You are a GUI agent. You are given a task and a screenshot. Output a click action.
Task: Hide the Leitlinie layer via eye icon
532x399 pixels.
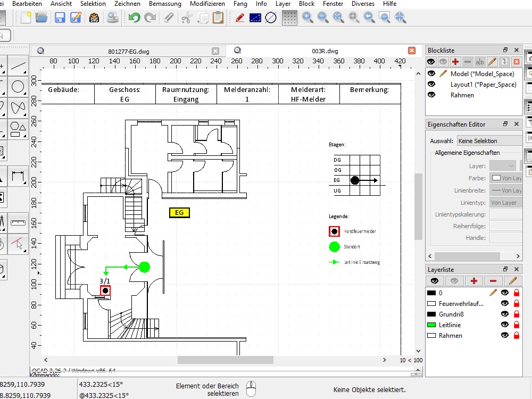click(505, 325)
